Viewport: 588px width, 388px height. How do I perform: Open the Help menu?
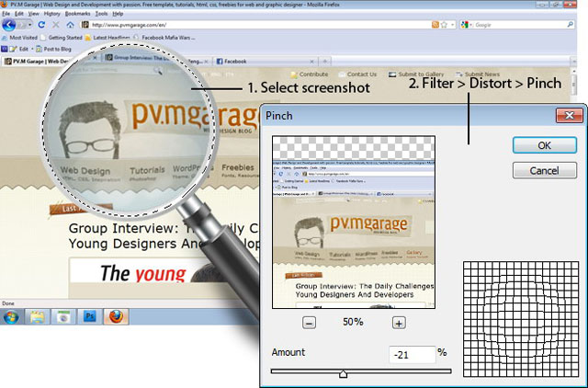pyautogui.click(x=118, y=14)
